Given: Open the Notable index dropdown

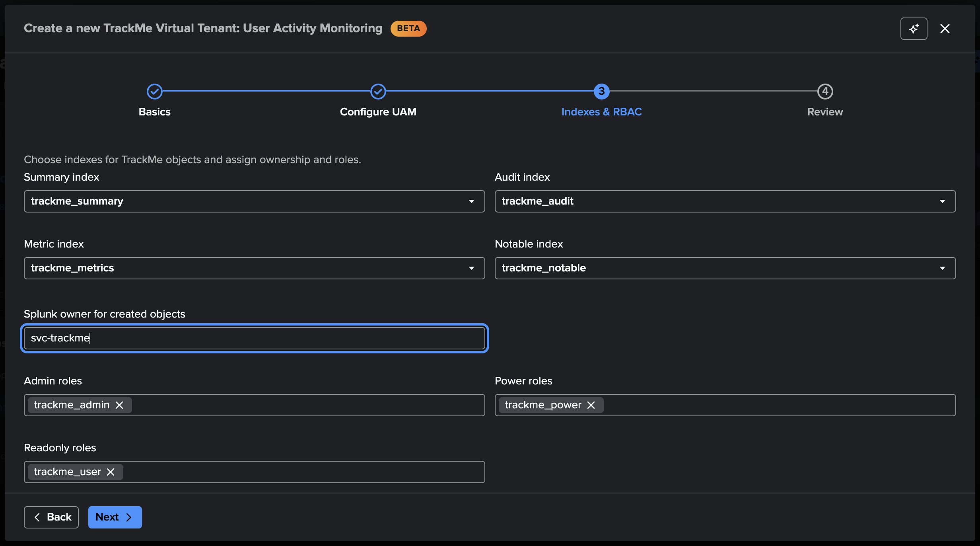Looking at the screenshot, I should (x=725, y=268).
